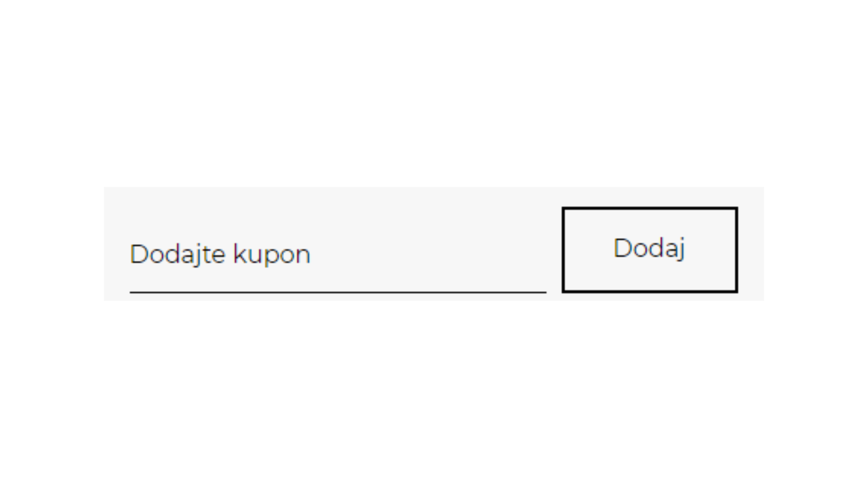Click the underline of the coupon input
868x488 pixels.
[338, 292]
